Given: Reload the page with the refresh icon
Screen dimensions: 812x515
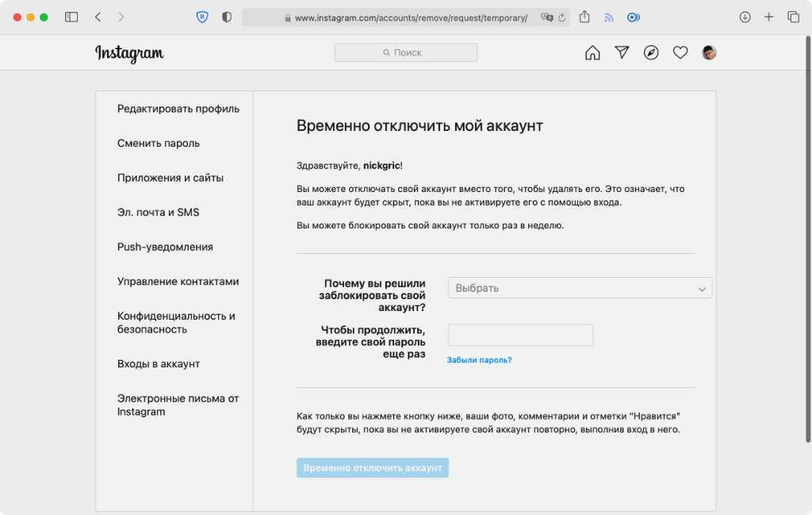Looking at the screenshot, I should point(561,17).
